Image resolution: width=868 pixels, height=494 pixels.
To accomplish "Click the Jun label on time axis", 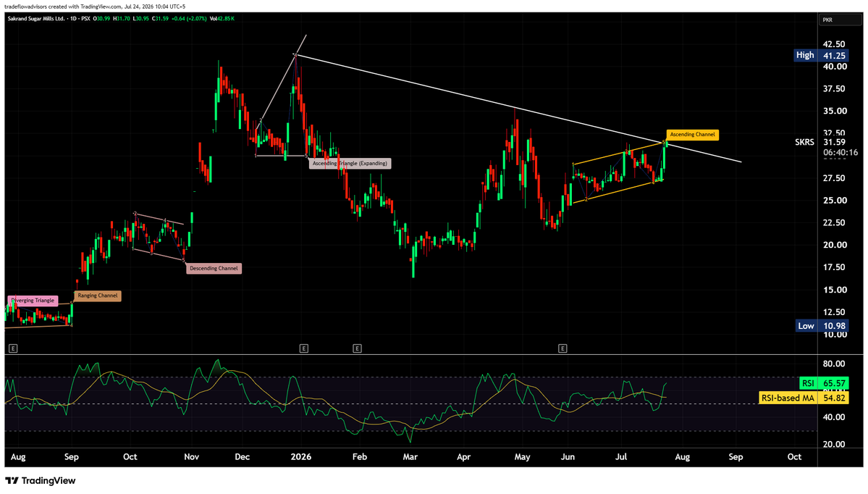I will (568, 457).
